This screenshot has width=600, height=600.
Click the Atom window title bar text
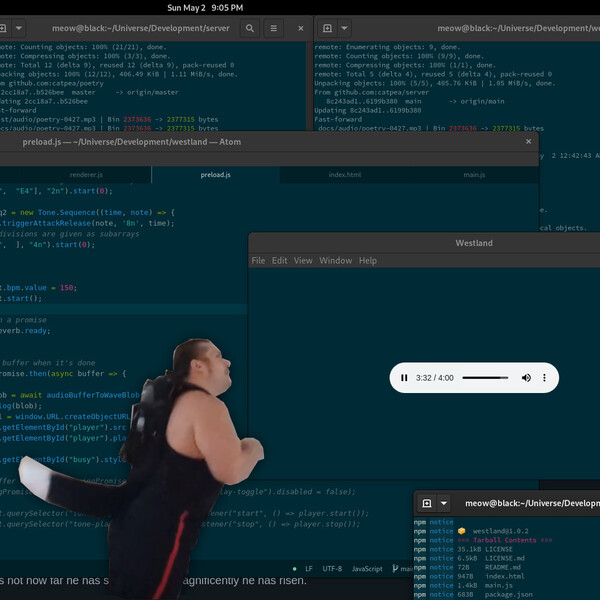[132, 142]
